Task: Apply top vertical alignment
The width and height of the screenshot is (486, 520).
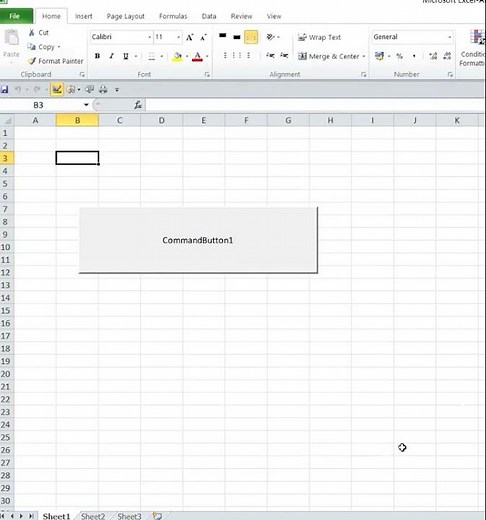Action: point(222,37)
